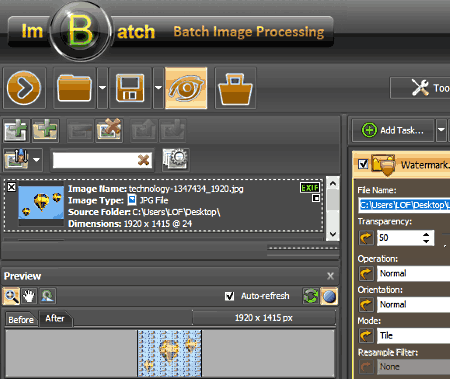
Task: Uncheck the image item X checkbox
Action: click(x=11, y=187)
